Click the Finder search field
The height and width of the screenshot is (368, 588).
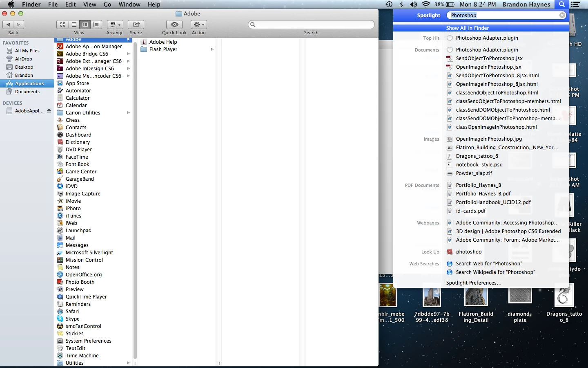[311, 25]
